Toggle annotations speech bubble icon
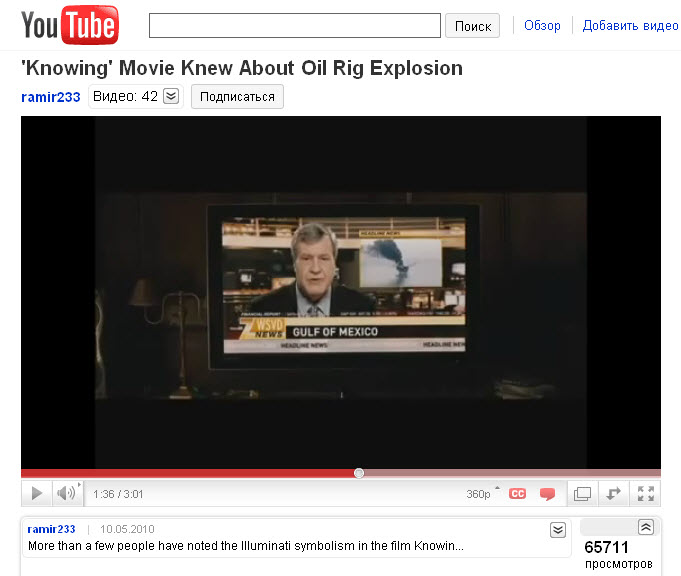This screenshot has height=576, width=681. pos(547,494)
